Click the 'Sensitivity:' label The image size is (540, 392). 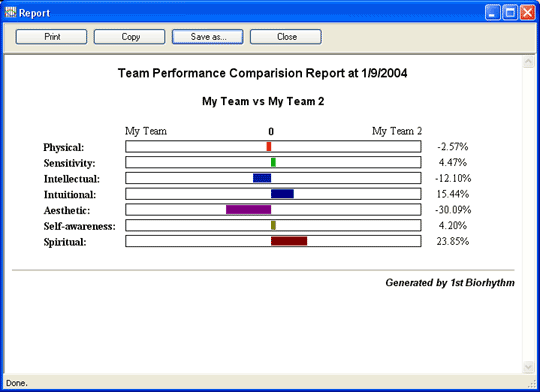coord(69,163)
